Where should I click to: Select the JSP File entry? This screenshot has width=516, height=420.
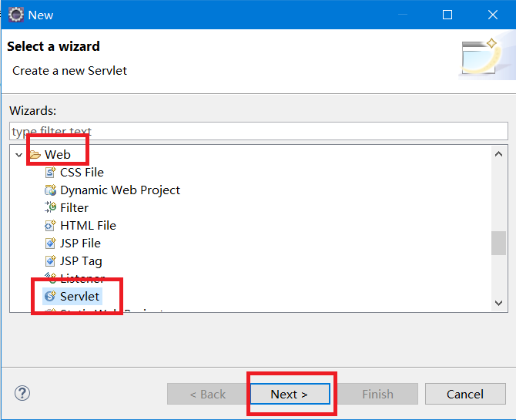click(80, 244)
